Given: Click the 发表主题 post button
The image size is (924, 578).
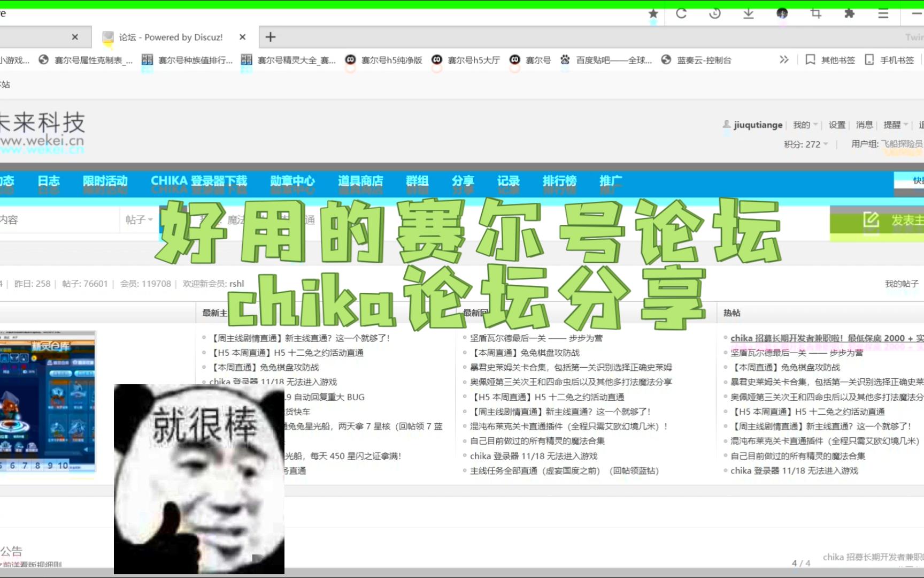Looking at the screenshot, I should coord(877,220).
